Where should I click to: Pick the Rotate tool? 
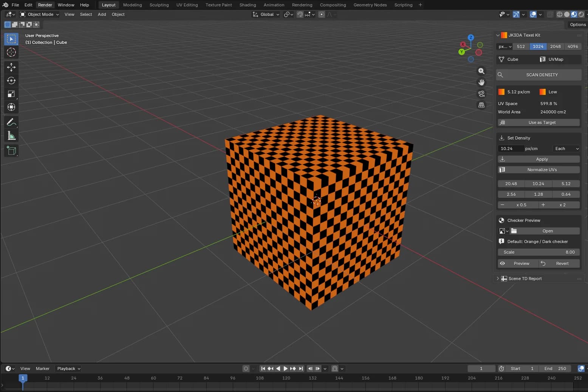tap(11, 81)
